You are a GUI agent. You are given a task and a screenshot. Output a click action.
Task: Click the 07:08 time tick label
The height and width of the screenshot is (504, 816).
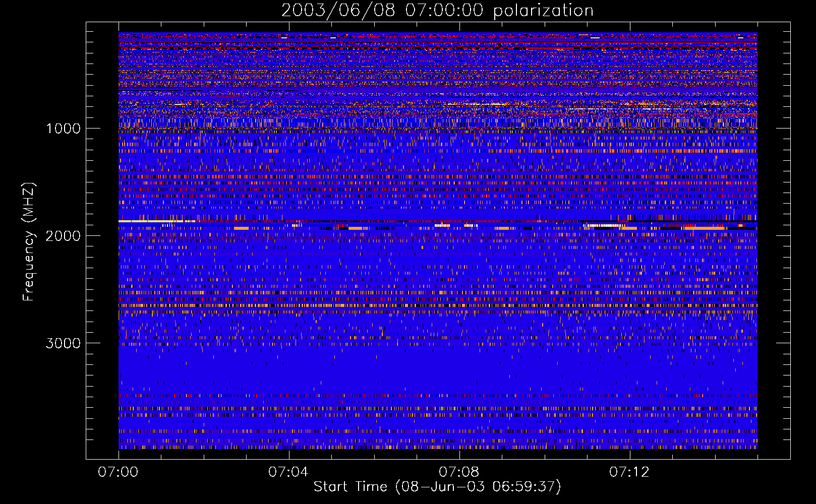[x=459, y=472]
